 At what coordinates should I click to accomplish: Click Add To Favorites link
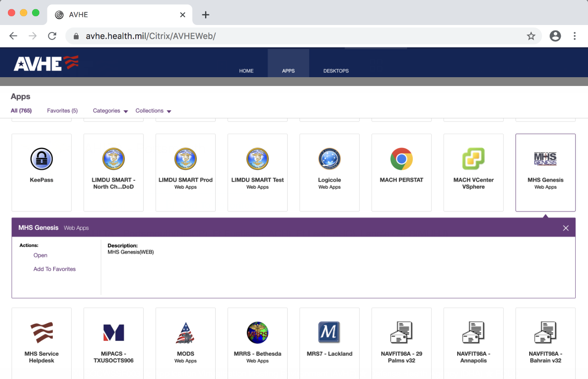[54, 269]
